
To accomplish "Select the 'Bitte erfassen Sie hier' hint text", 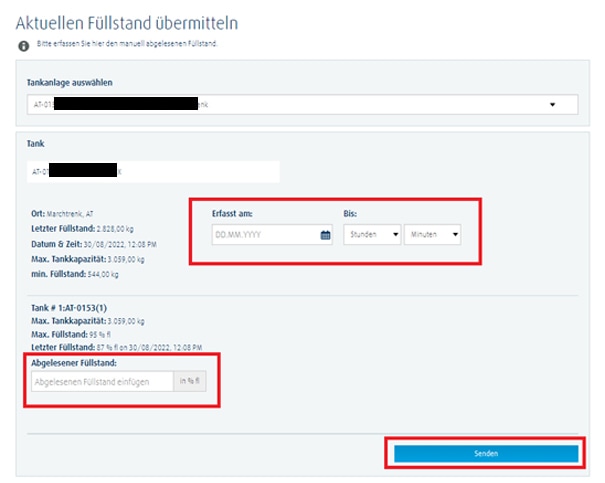I will 127,44.
